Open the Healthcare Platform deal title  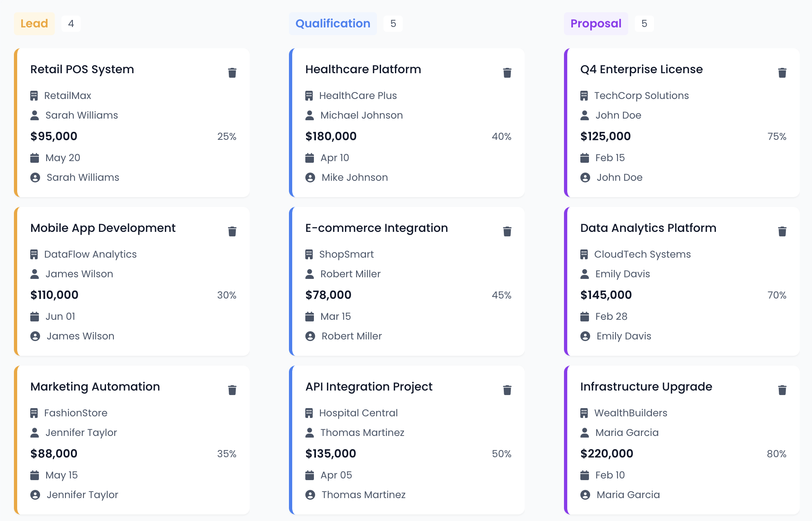(x=363, y=70)
